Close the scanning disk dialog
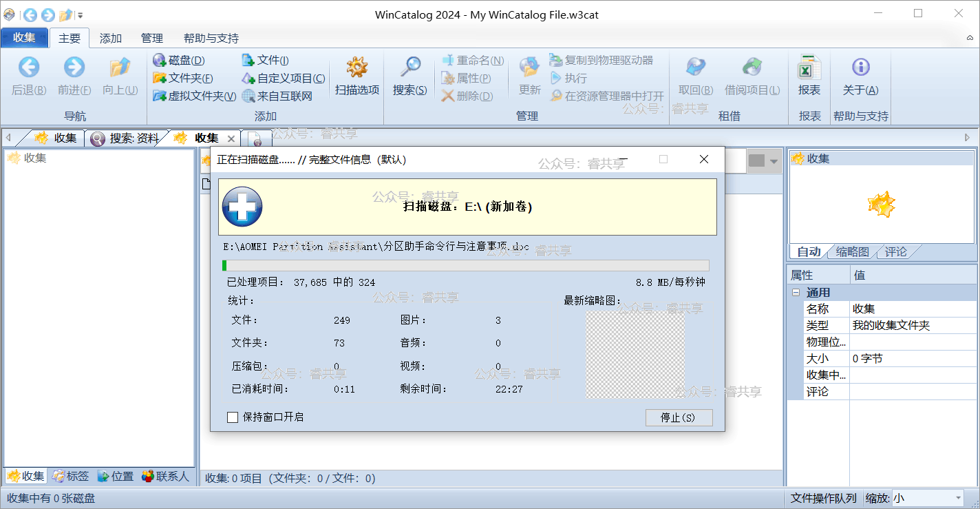The height and width of the screenshot is (509, 980). pos(703,159)
